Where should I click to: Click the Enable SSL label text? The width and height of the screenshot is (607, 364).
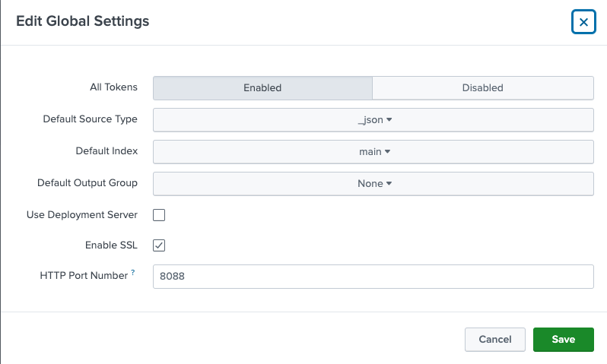pos(111,245)
